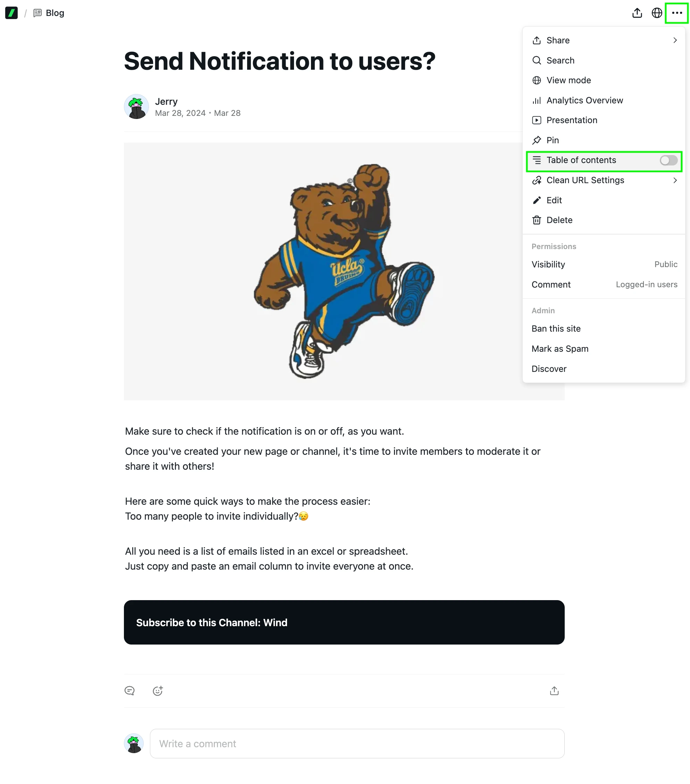Click the green app logo icon
690x784 pixels.
[11, 13]
